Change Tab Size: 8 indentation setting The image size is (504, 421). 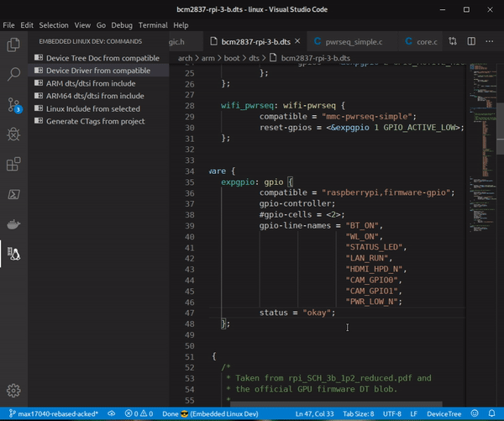point(359,414)
